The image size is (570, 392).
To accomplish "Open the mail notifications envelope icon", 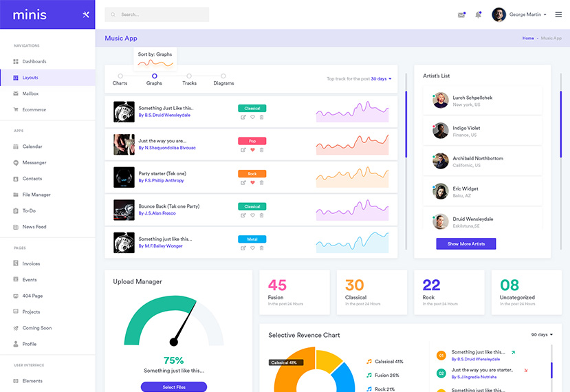I will coord(461,14).
